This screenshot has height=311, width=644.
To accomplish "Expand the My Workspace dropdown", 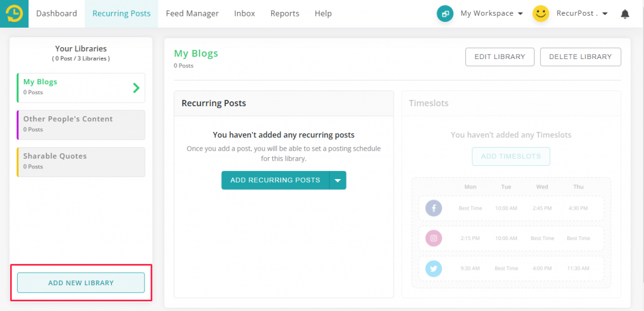I will pyautogui.click(x=492, y=14).
